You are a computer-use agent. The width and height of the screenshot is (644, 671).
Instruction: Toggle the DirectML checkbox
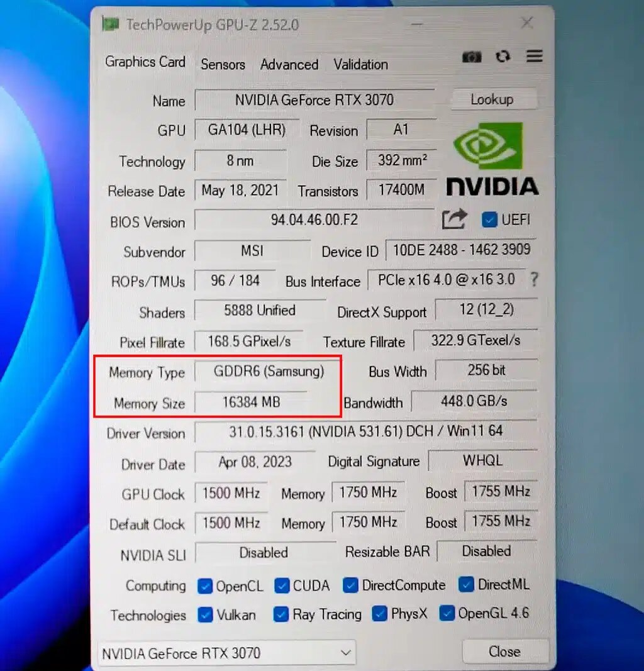[x=466, y=585]
